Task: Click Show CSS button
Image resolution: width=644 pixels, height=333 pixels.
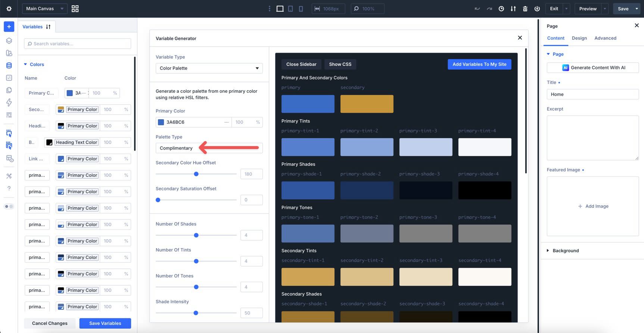Action: tap(340, 64)
